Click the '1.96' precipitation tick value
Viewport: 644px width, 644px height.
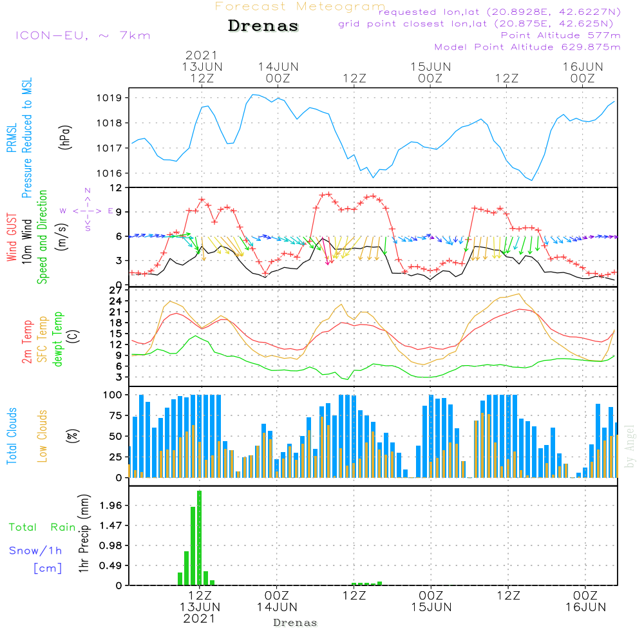(111, 505)
